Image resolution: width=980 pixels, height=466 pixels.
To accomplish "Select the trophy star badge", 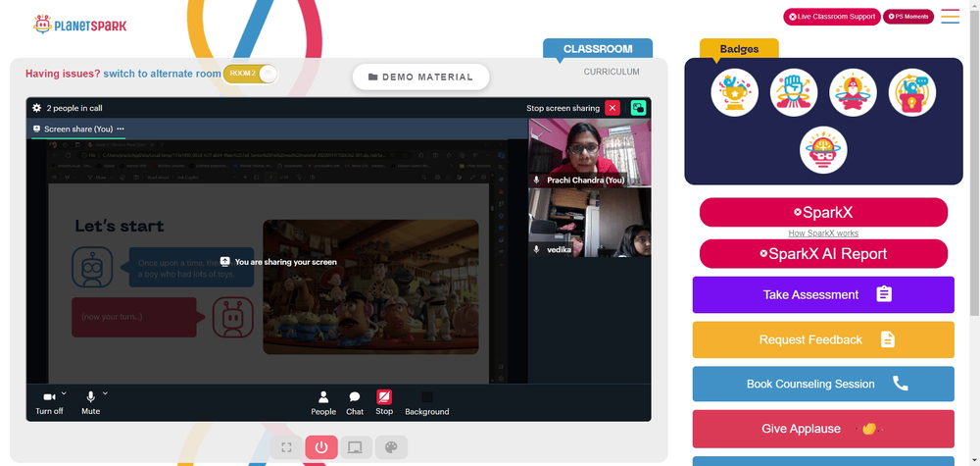I will click(x=734, y=92).
